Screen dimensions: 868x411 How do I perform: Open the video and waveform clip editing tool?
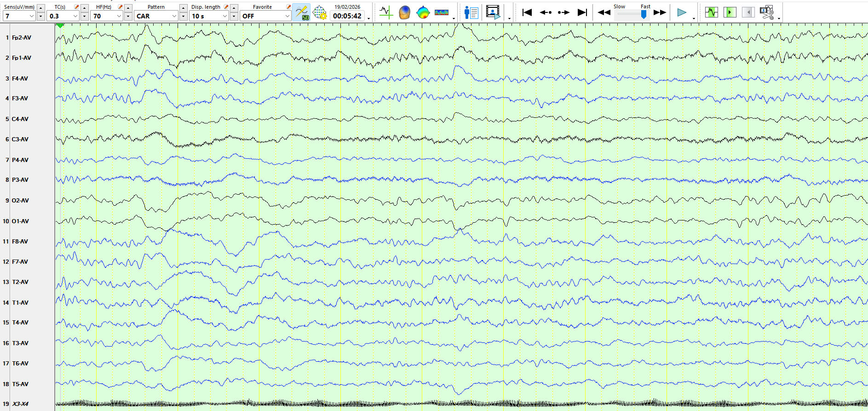pos(767,12)
